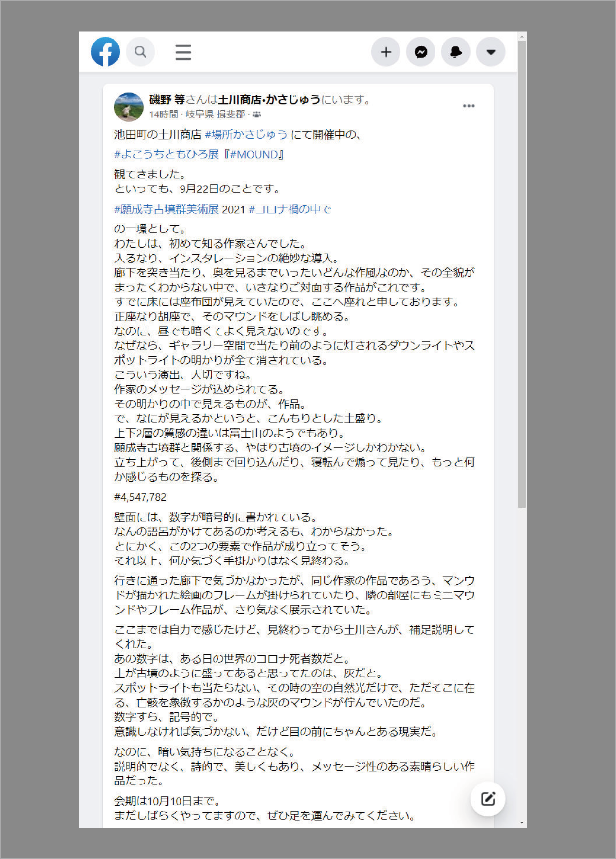Open the search magnifier icon
This screenshot has height=859, width=616.
click(141, 52)
